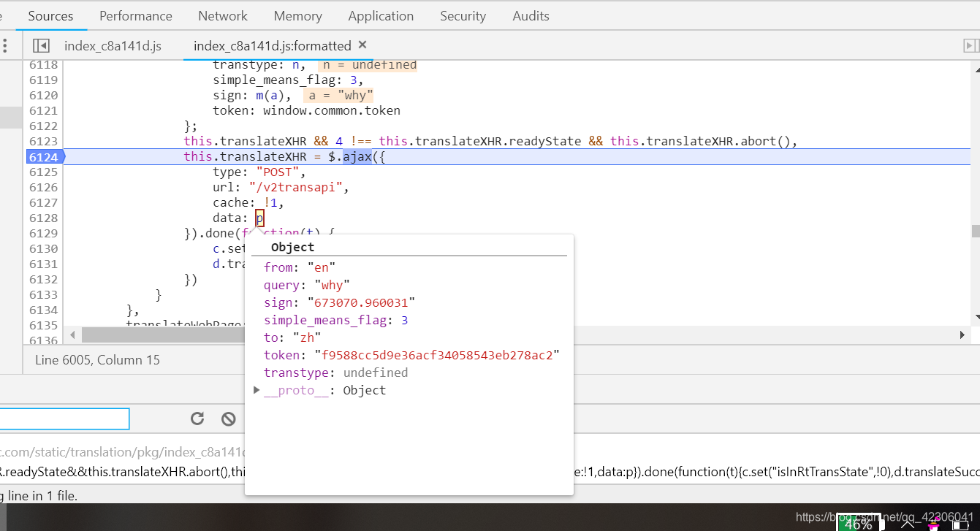
Task: Switch to the Sources tab
Action: coord(50,15)
